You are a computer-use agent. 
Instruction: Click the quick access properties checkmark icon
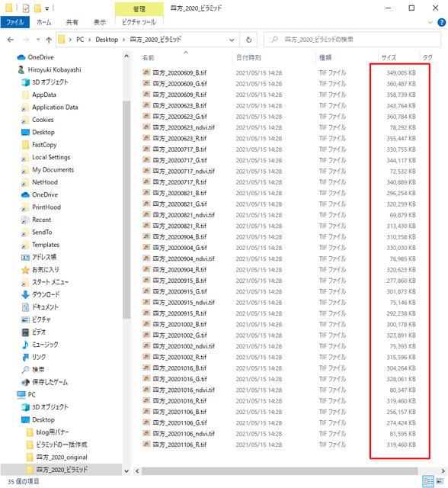tap(26, 8)
